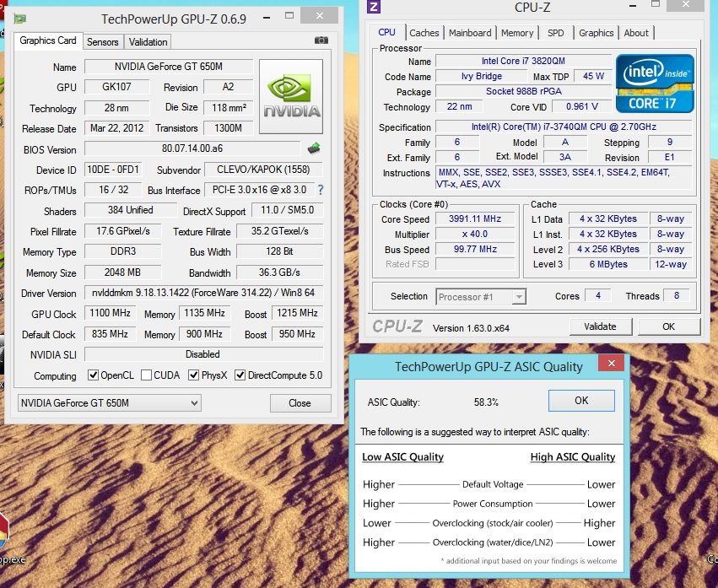The width and height of the screenshot is (718, 588).
Task: Click the NVIDIA SLI Disabled field
Action: coord(203,354)
